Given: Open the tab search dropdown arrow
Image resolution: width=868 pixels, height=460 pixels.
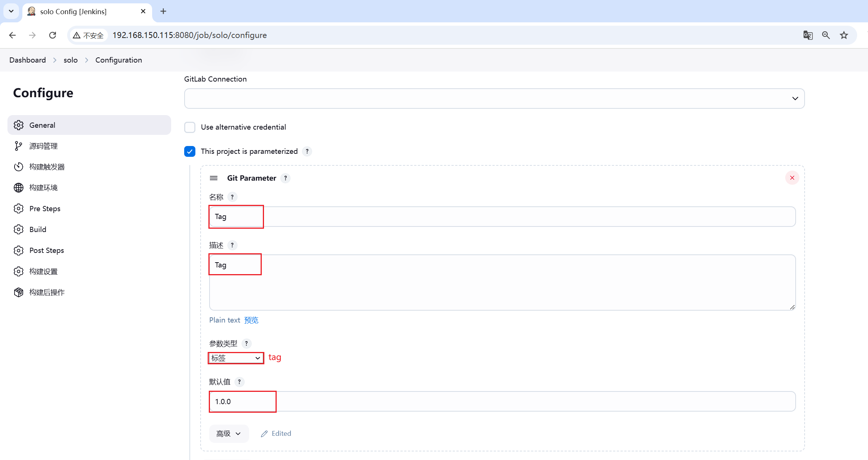Looking at the screenshot, I should coord(11,11).
